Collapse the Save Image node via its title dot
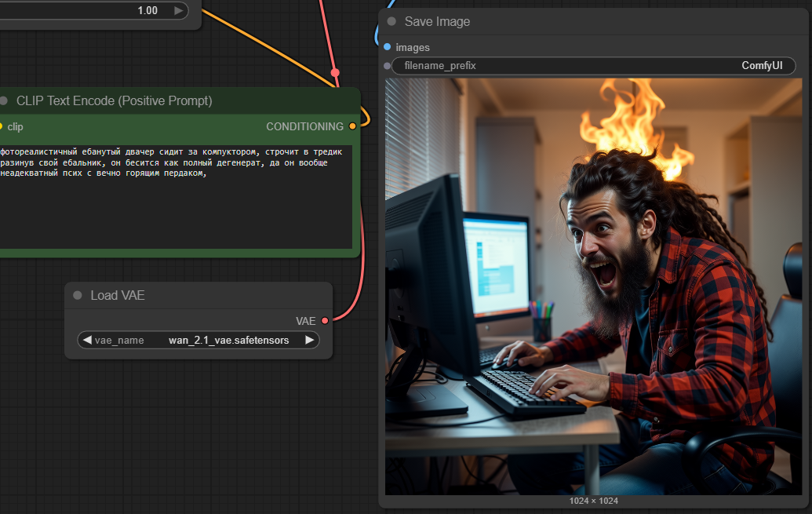The image size is (812, 514). [x=391, y=21]
